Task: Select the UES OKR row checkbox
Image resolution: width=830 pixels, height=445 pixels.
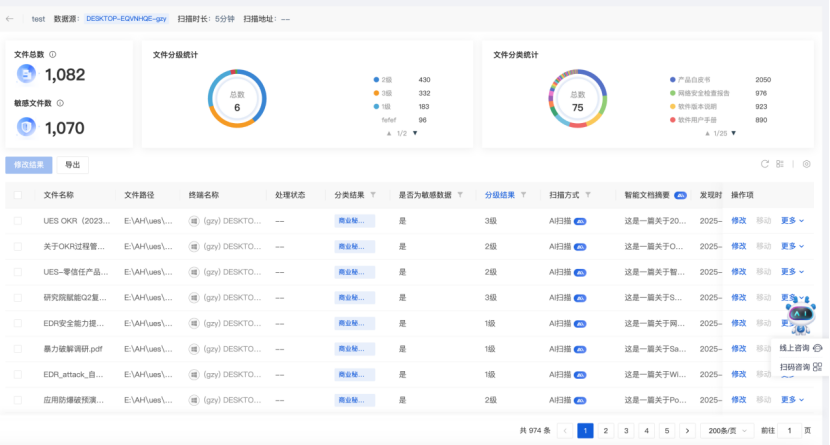Action: tap(18, 221)
